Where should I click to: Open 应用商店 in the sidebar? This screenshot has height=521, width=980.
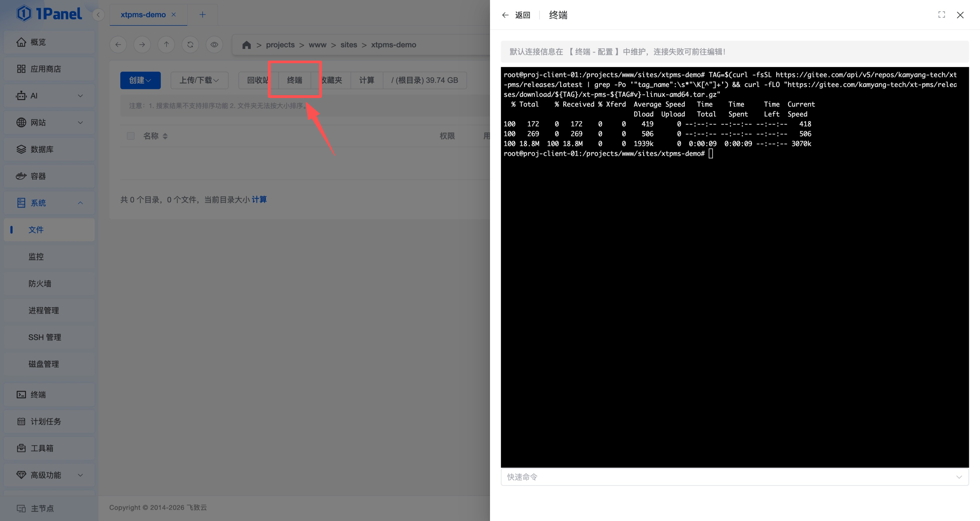click(49, 69)
